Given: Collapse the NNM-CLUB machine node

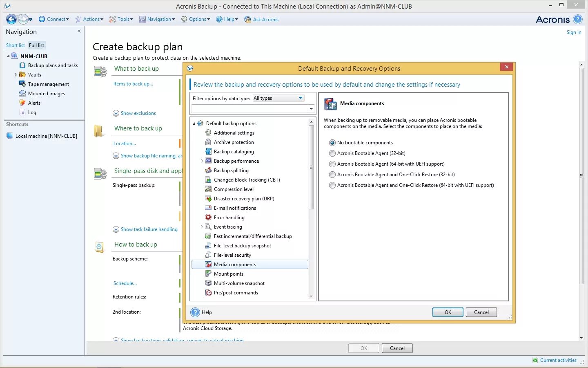Looking at the screenshot, I should click(8, 56).
